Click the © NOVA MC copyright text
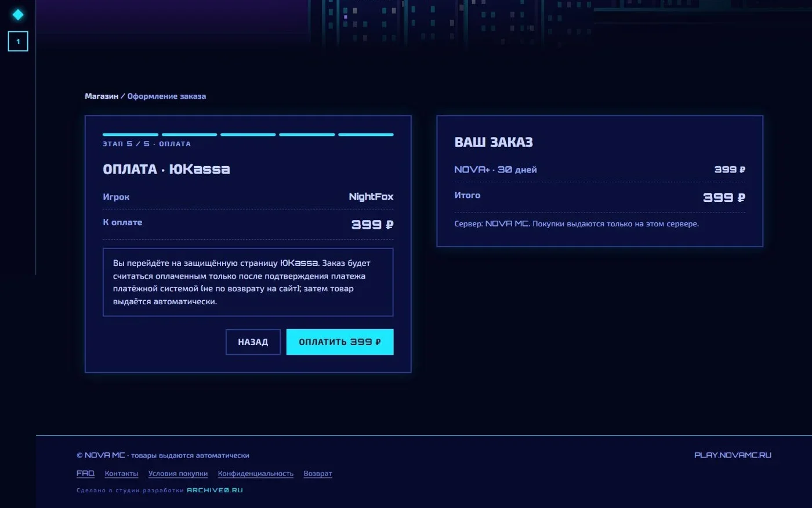The height and width of the screenshot is (508, 812). pyautogui.click(x=163, y=455)
